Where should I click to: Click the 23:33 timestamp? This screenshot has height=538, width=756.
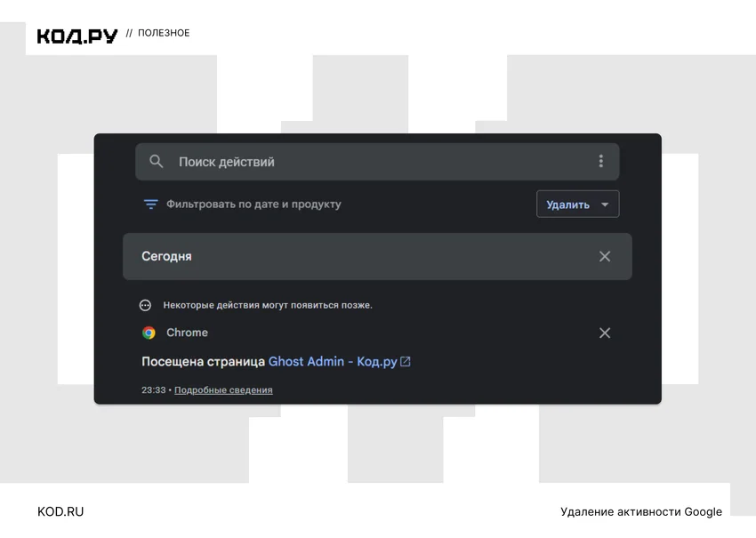click(x=153, y=390)
